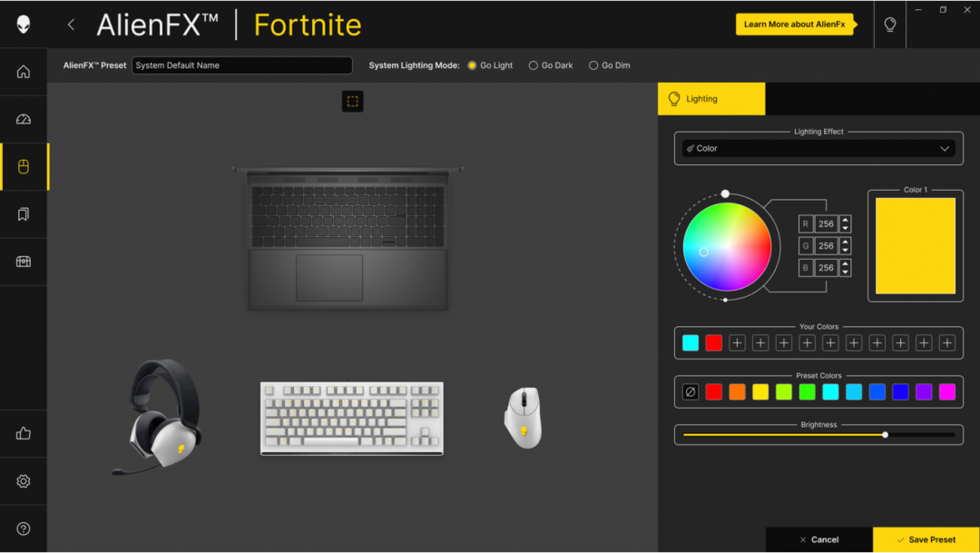Pick the orange preset color swatch
Screen dimensions: 980x553
coord(738,392)
